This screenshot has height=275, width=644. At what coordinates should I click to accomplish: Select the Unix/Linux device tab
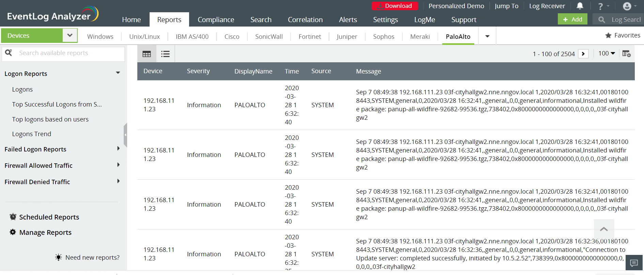tap(144, 36)
